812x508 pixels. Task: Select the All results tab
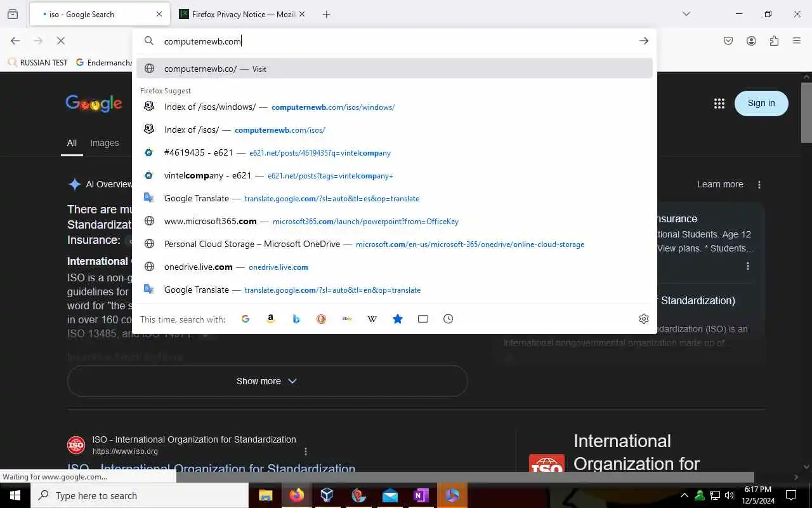(72, 144)
